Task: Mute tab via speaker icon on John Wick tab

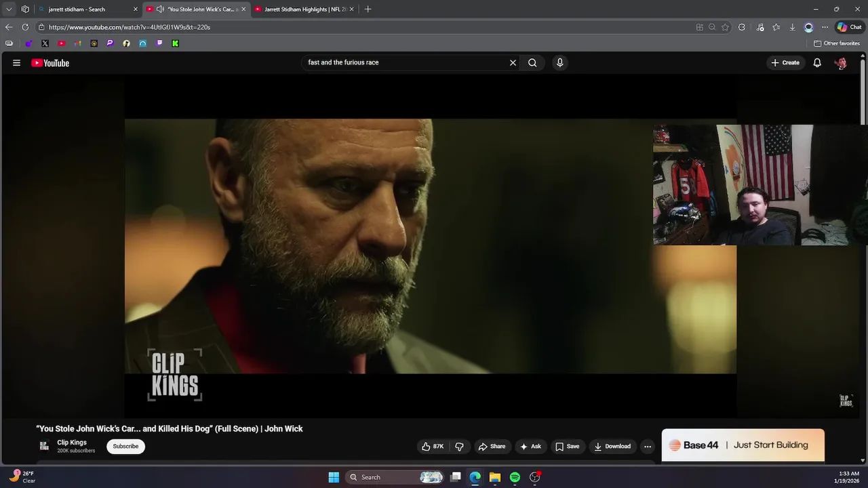Action: tap(160, 9)
